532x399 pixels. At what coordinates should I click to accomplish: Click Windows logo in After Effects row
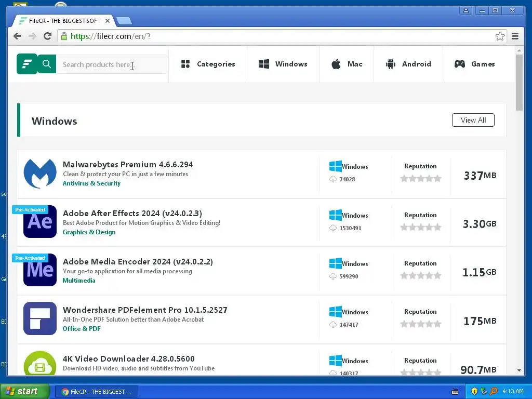[336, 215]
